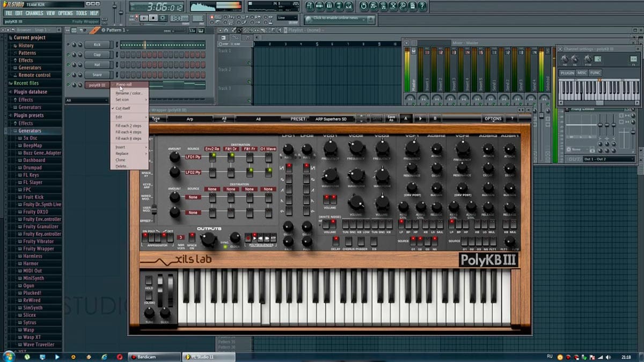Select the MISC tab in Channel settings
This screenshot has height=362, width=644.
point(582,73)
